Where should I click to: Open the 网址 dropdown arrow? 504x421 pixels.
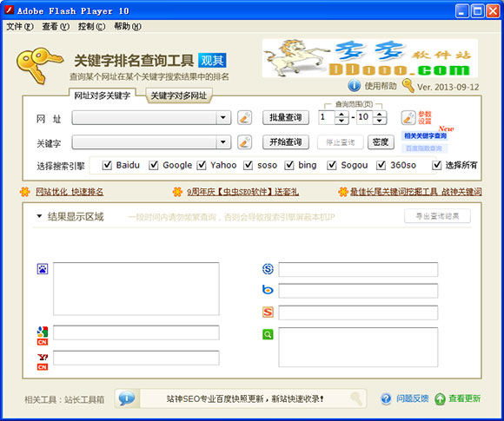click(223, 117)
